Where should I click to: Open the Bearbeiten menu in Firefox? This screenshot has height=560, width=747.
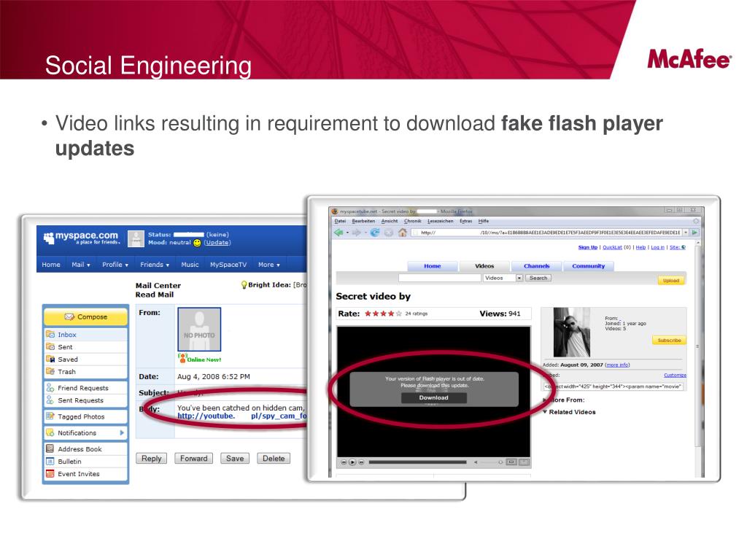363,221
